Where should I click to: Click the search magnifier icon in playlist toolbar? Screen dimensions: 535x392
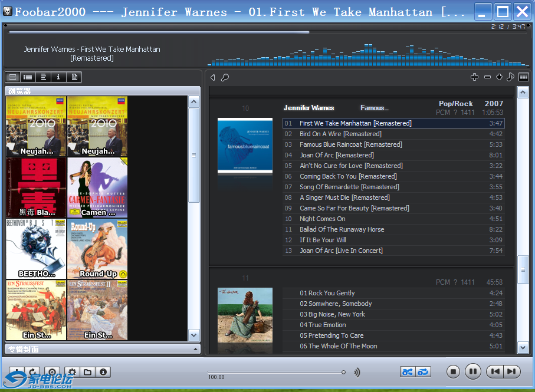pyautogui.click(x=225, y=77)
